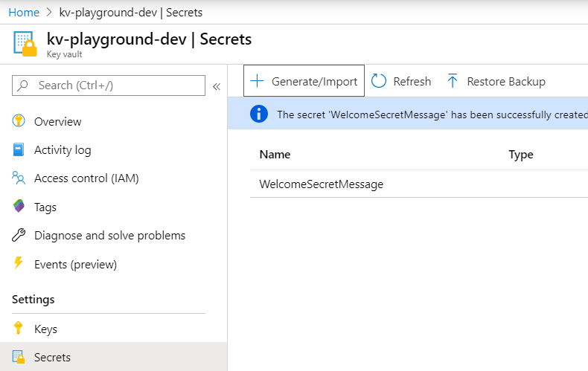
Task: Click the Overview key icon
Action: pyautogui.click(x=19, y=121)
